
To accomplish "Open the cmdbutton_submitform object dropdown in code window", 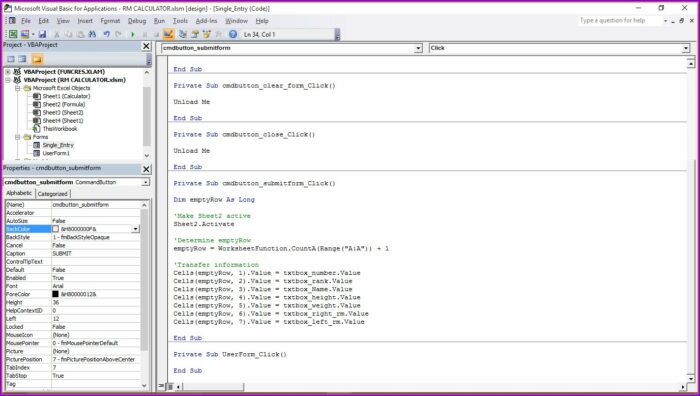I will [418, 48].
